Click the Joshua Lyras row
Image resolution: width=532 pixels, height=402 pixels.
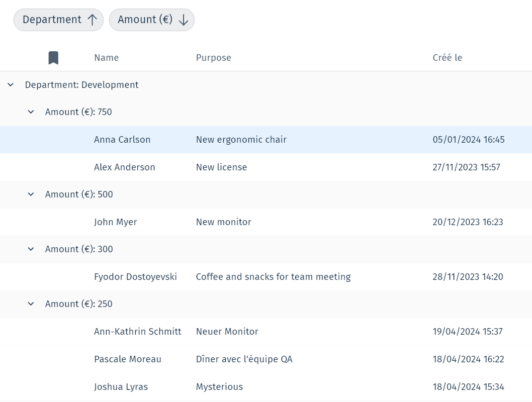121,387
